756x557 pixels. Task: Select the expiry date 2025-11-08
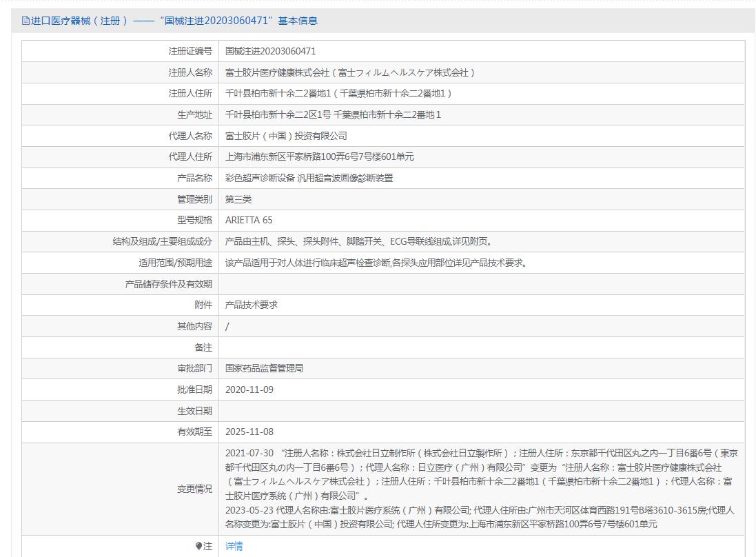tap(249, 432)
